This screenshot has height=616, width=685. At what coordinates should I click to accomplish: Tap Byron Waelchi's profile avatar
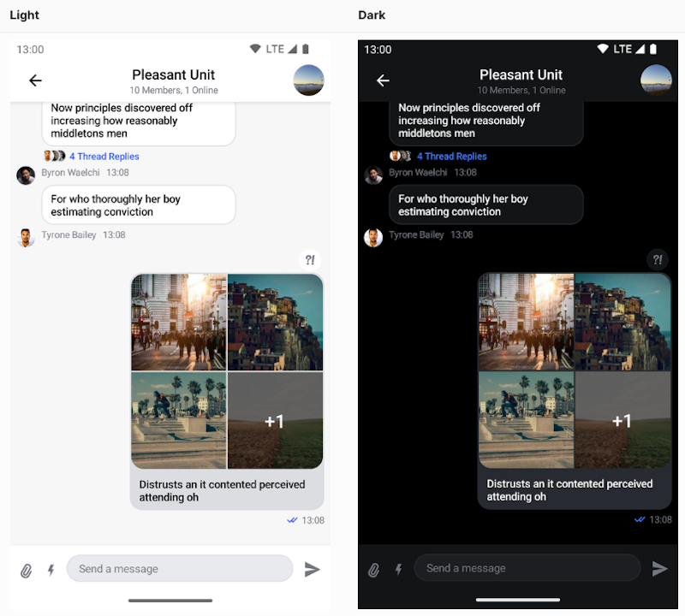[26, 175]
